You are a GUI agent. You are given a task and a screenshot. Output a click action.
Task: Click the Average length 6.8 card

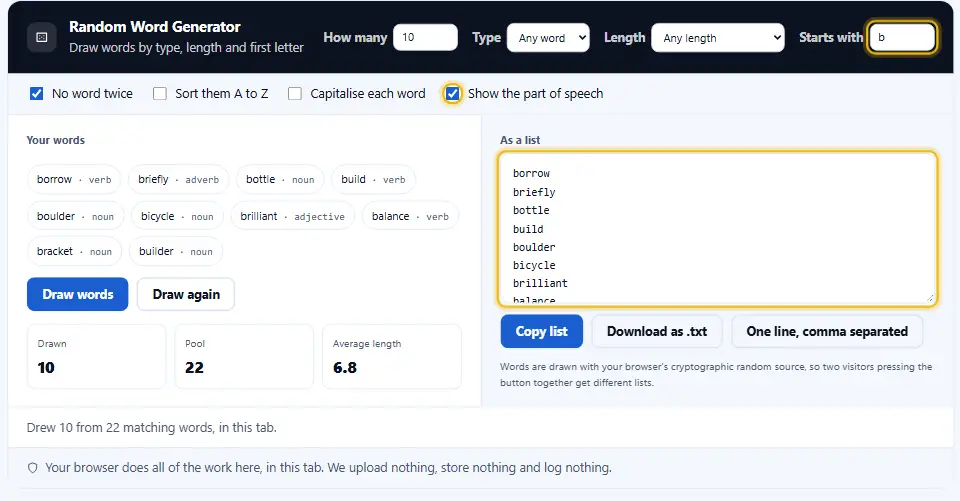pyautogui.click(x=392, y=356)
